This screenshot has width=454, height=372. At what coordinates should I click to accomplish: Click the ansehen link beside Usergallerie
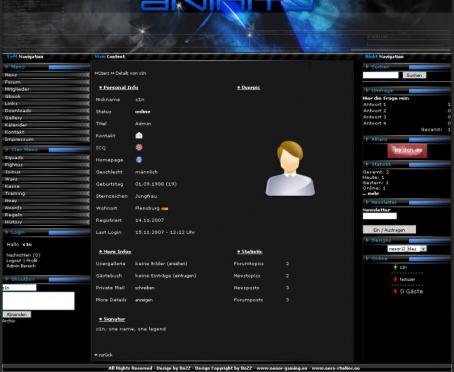(177, 264)
